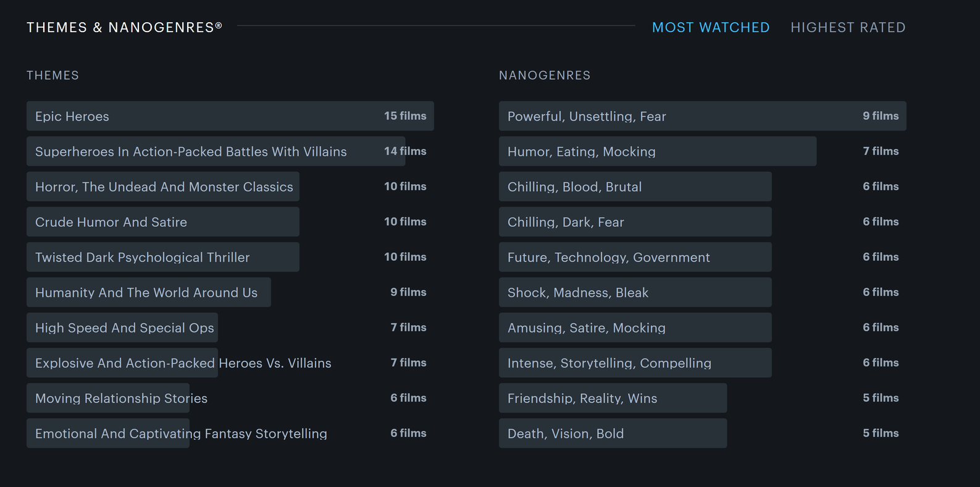
Task: Click the Death, Vision, Bold nanogenre
Action: (x=566, y=433)
